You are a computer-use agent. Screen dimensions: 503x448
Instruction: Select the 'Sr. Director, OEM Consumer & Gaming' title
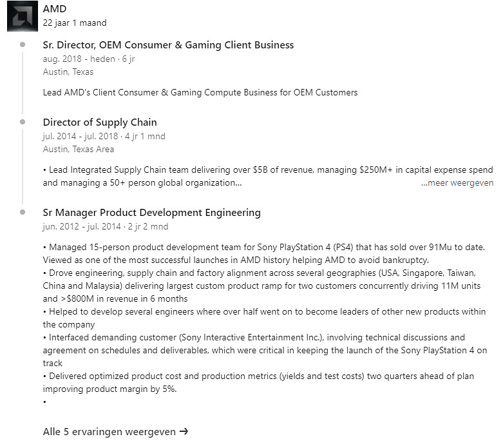click(168, 45)
